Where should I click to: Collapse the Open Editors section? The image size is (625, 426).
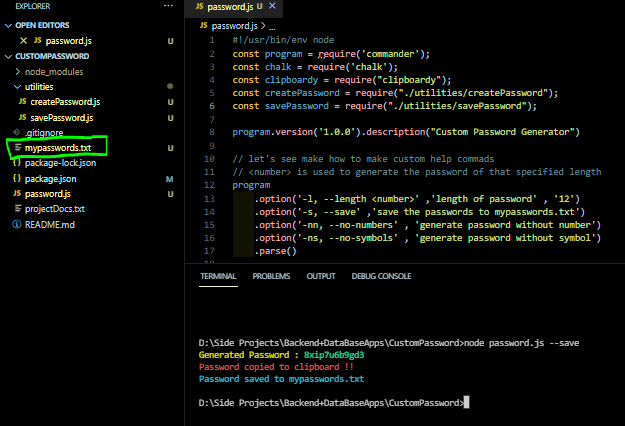(8, 26)
